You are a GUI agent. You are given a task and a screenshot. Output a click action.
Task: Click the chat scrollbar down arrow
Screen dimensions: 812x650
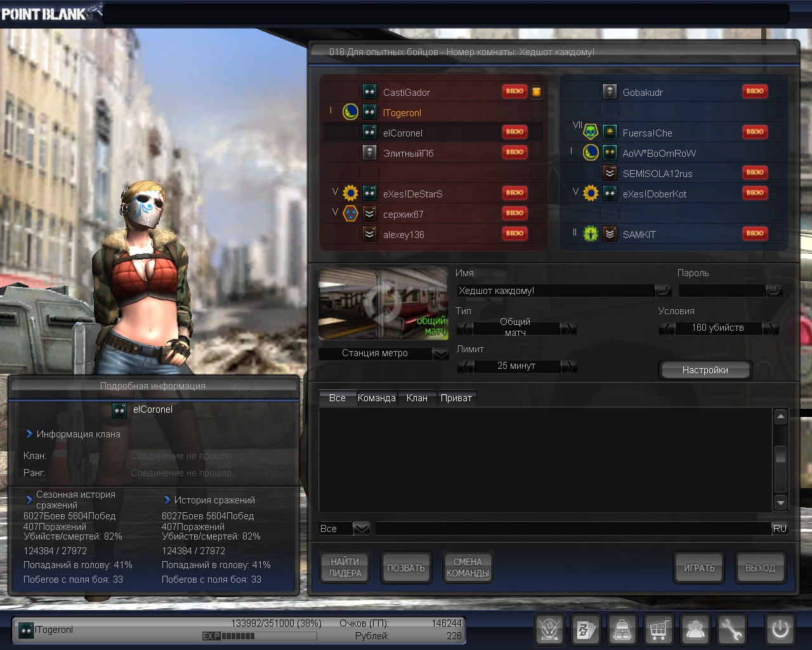click(781, 503)
